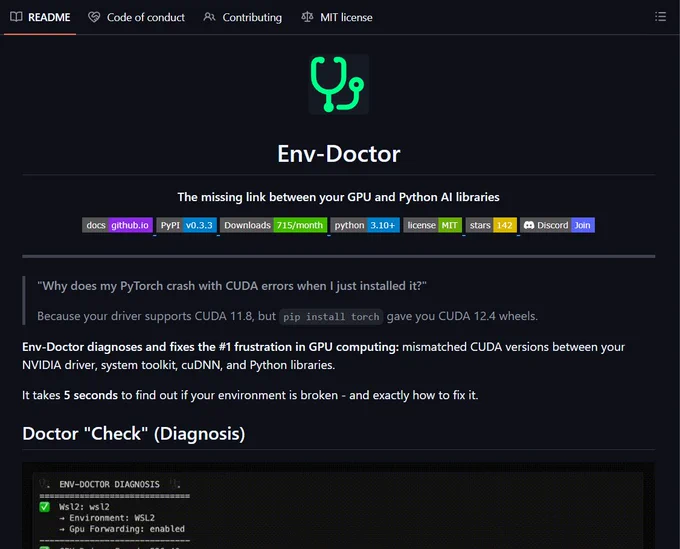Screen dimensions: 680x549
Task: View the MIT license tab
Action: click(x=337, y=17)
